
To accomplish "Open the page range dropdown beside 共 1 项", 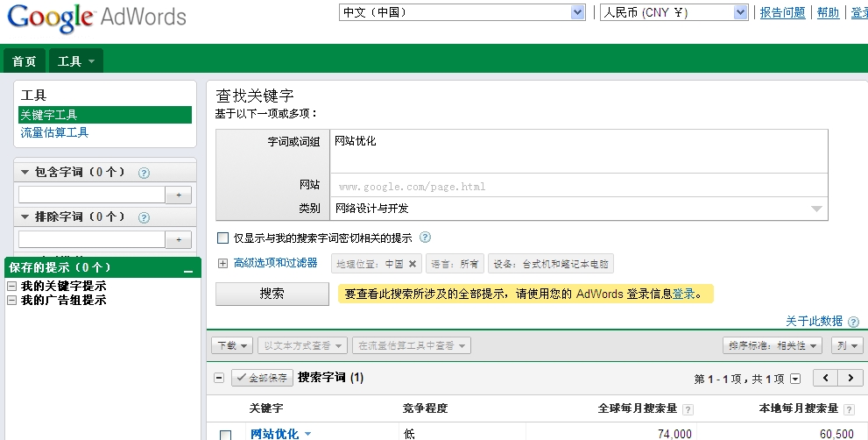I will click(x=795, y=379).
